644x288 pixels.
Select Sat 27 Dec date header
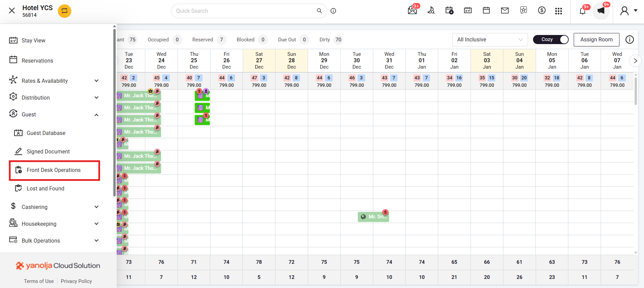click(x=259, y=61)
